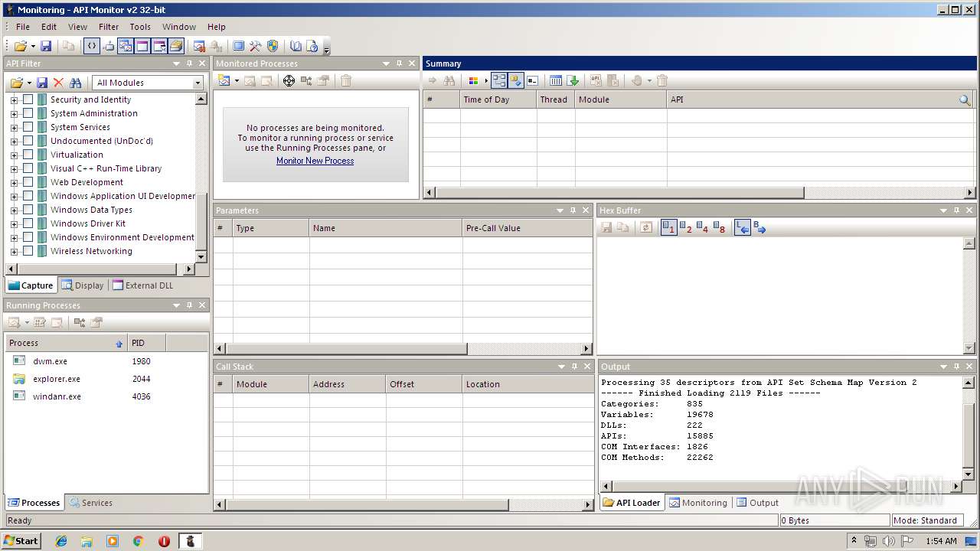Toggle the curly-braces API Filter pane button

(91, 47)
